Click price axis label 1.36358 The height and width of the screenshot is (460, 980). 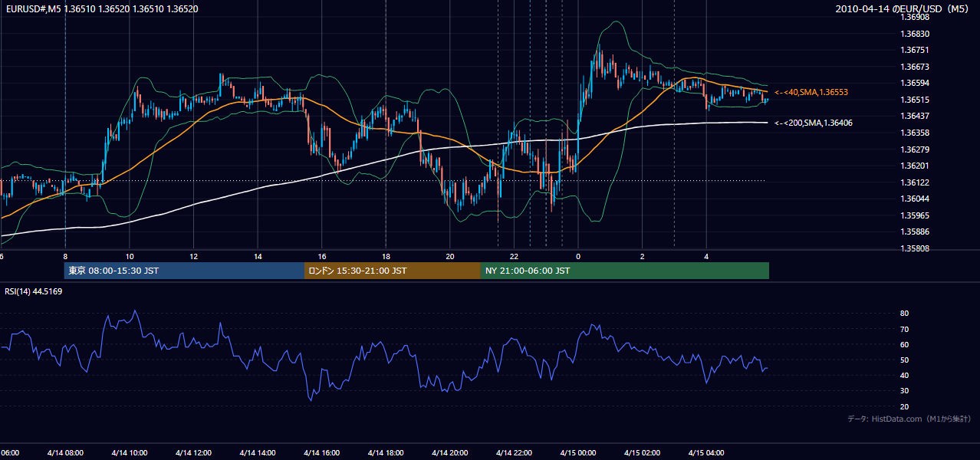coord(916,133)
